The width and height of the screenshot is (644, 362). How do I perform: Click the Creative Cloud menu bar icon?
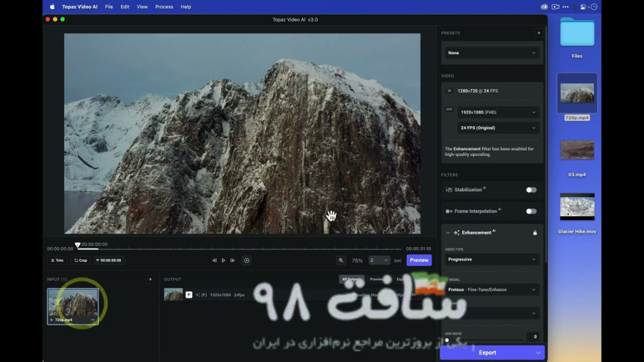(x=544, y=6)
